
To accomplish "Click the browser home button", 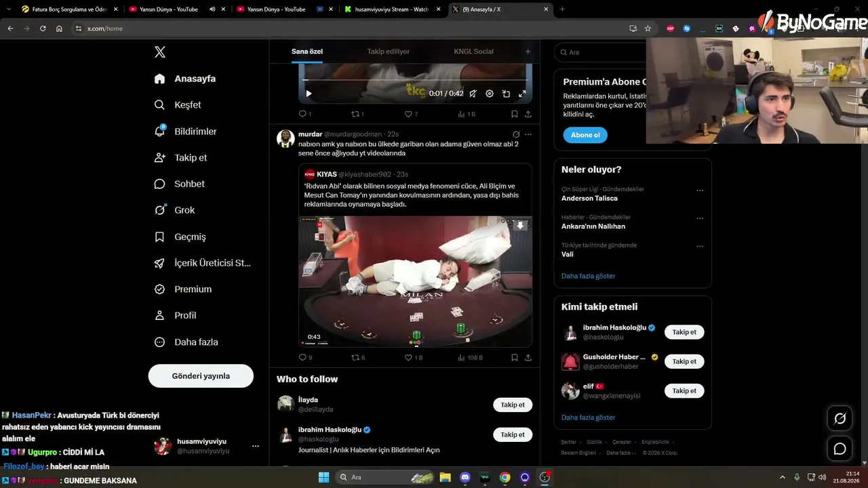I will click(x=59, y=28).
